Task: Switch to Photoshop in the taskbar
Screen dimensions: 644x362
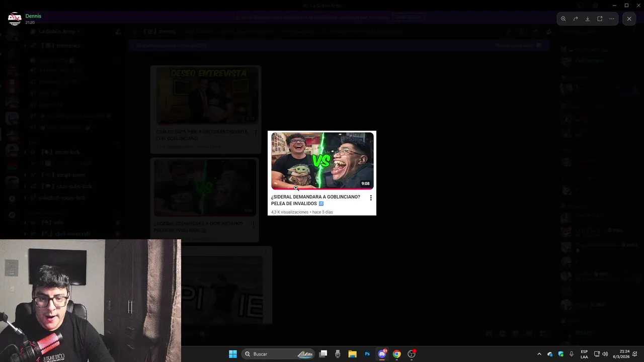Action: click(x=367, y=354)
